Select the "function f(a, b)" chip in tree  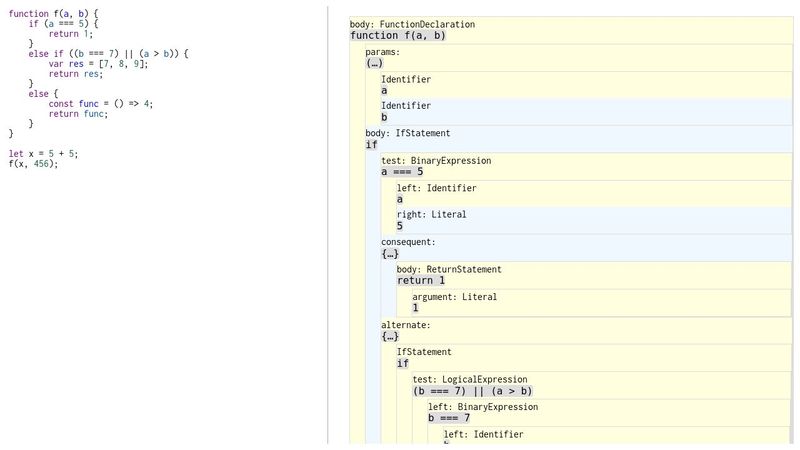(x=398, y=35)
